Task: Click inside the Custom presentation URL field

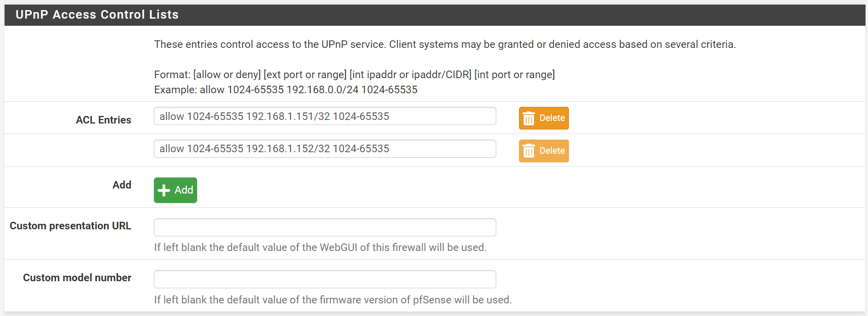Action: click(x=324, y=227)
